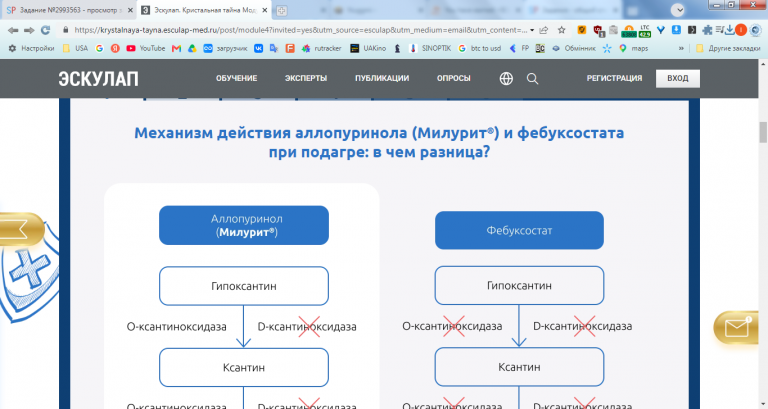Click the share page icon in address bar
The image size is (768, 409).
(544, 30)
